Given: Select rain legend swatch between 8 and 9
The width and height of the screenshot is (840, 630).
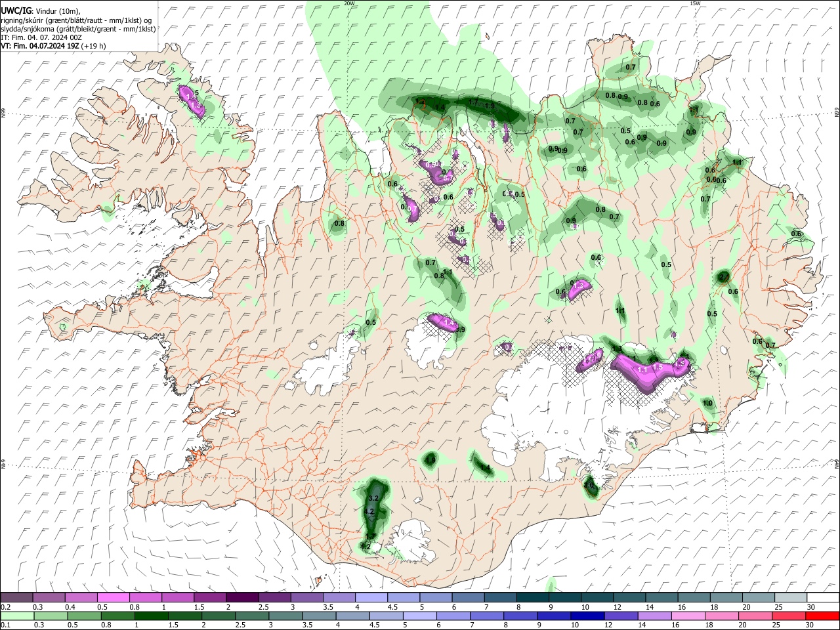Looking at the screenshot, I should [x=519, y=616].
